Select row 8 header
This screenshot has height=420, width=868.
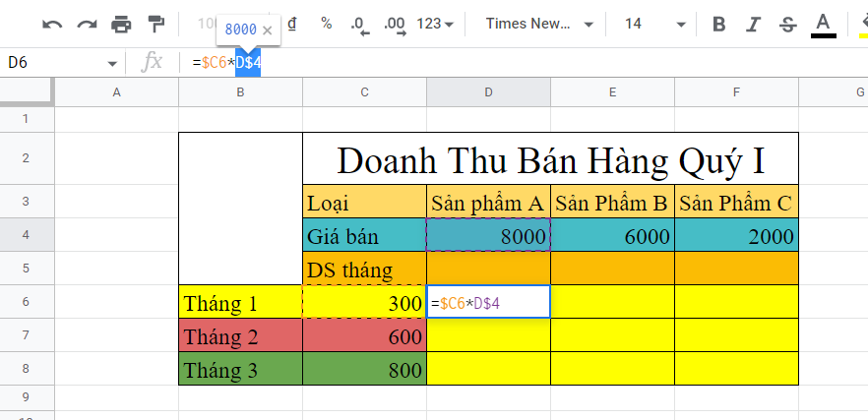pos(27,369)
